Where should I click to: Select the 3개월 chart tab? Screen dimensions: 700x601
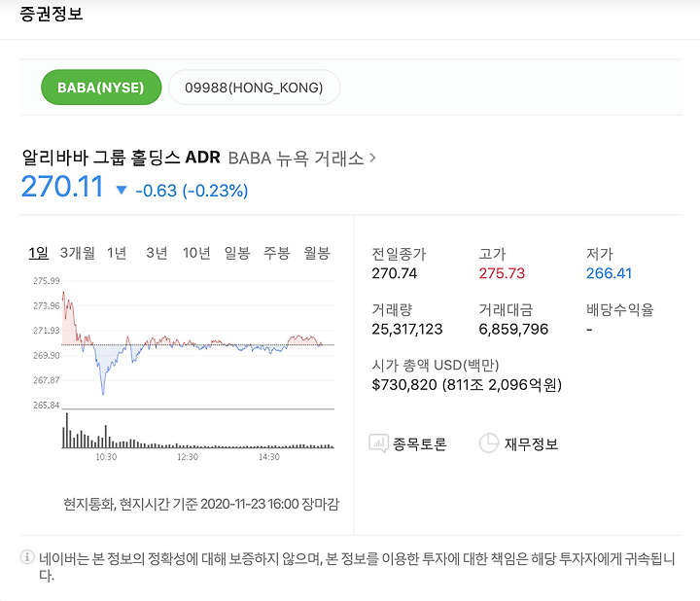click(78, 253)
